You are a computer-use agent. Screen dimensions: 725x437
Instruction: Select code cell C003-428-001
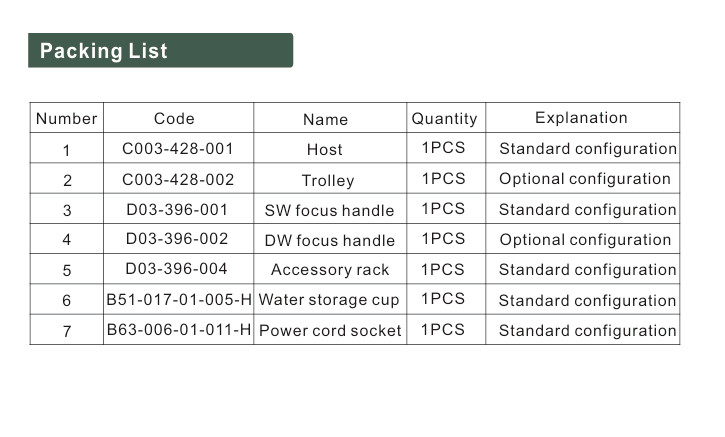[178, 149]
